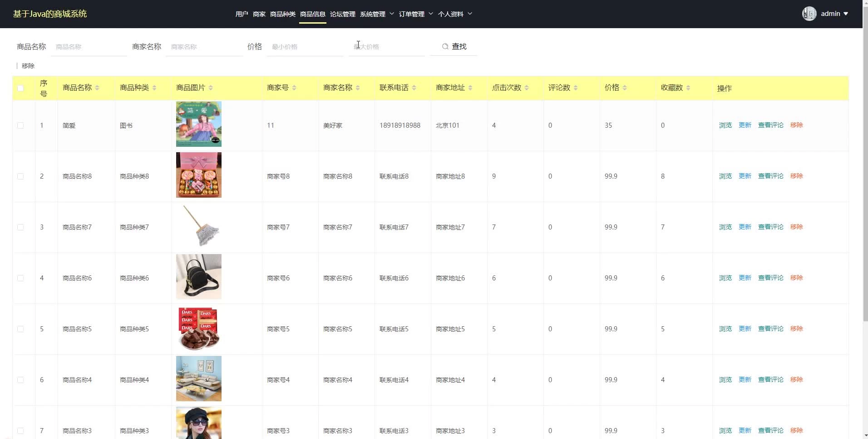Open the 商品种类 menu item

(x=282, y=14)
